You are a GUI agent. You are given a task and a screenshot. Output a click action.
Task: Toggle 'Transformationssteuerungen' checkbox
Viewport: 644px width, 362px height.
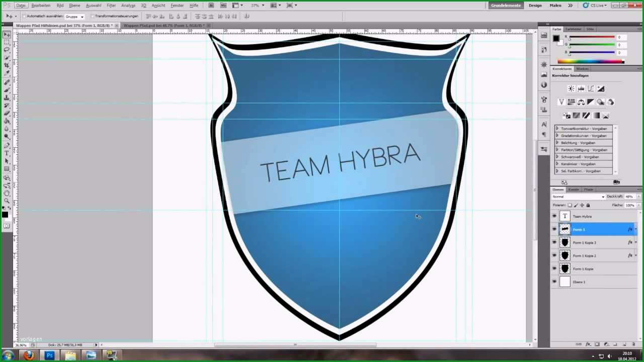coord(93,16)
